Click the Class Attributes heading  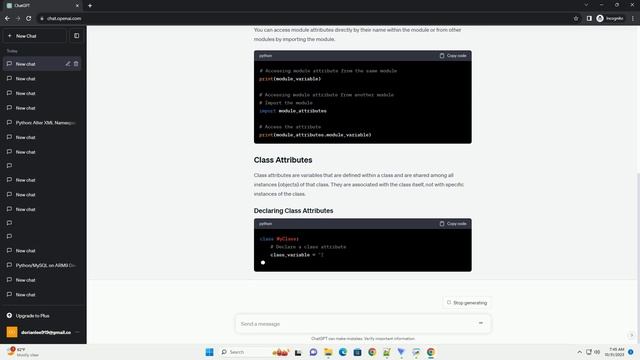click(x=283, y=160)
